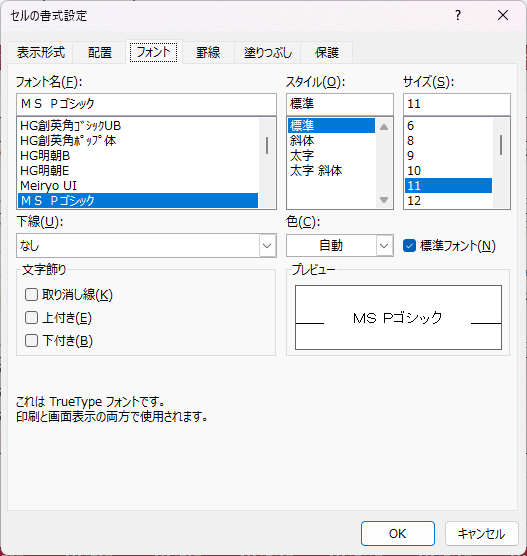Select font size 8

click(x=448, y=141)
